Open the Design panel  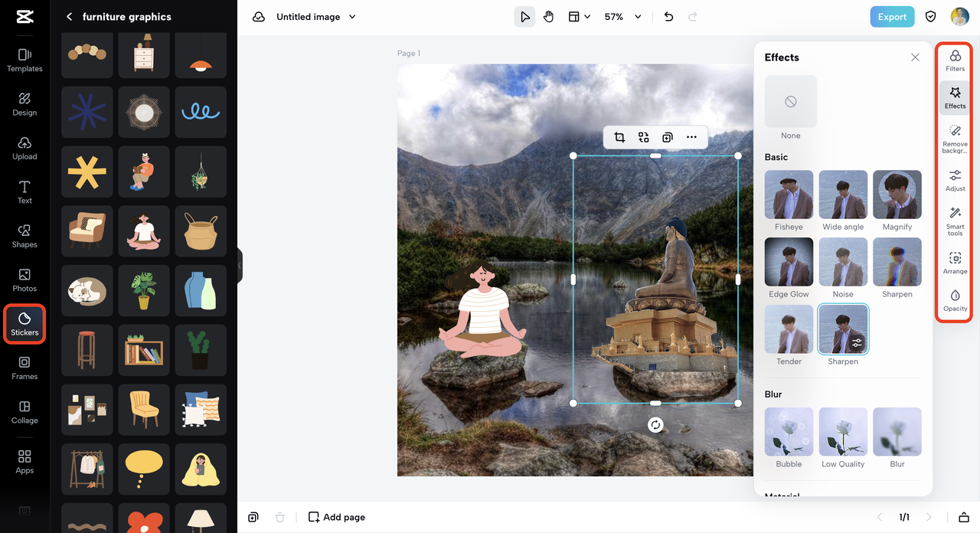click(x=24, y=104)
